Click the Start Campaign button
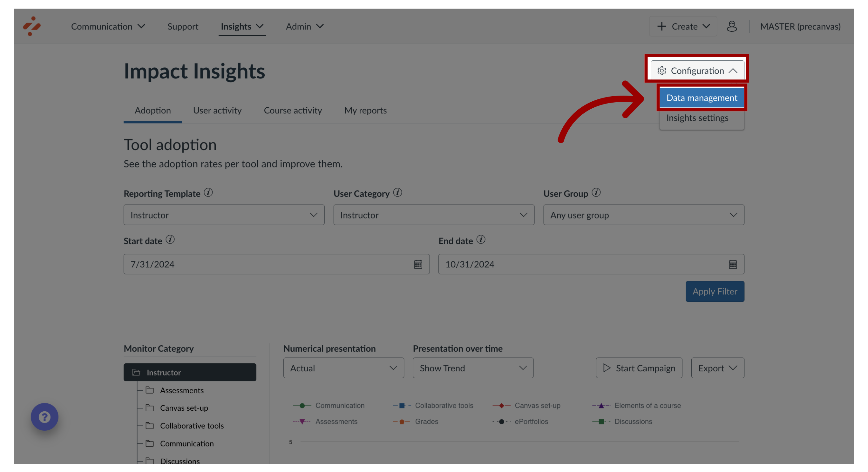This screenshot has width=868, height=472. [x=639, y=367]
